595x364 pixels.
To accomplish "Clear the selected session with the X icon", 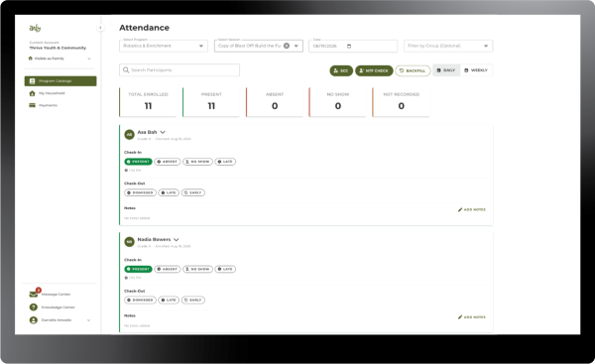I will click(287, 46).
